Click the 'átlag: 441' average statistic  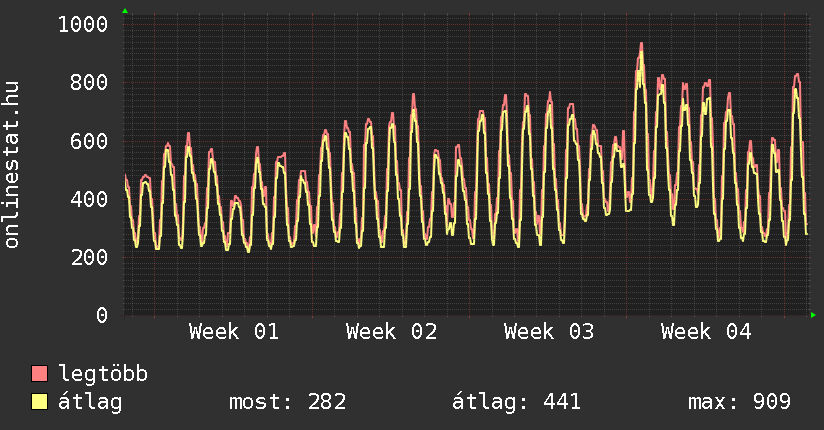517,402
